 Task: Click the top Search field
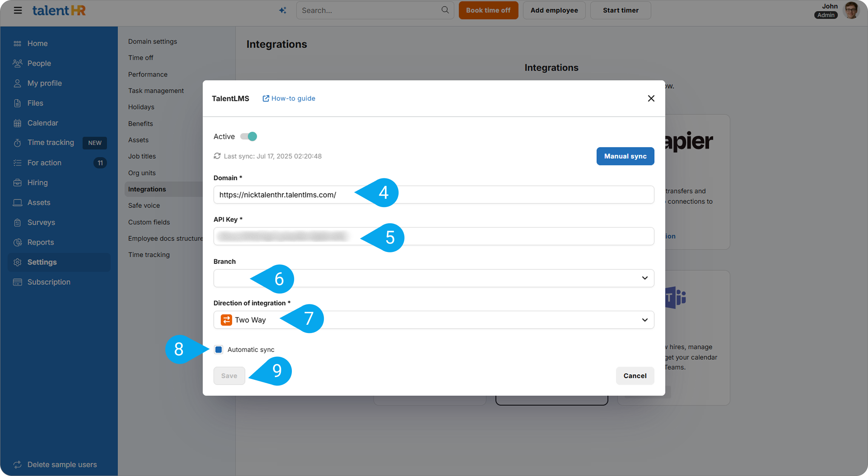tap(375, 10)
